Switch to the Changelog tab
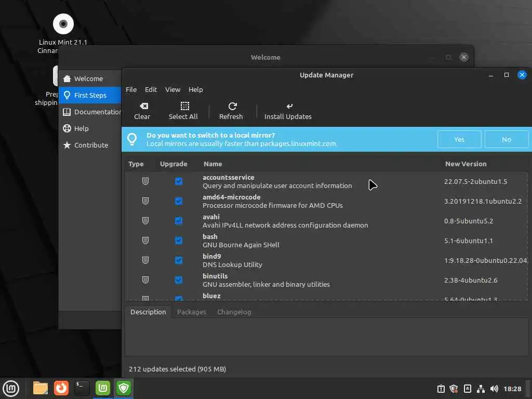Screen dimensions: 532x399 pos(234,312)
